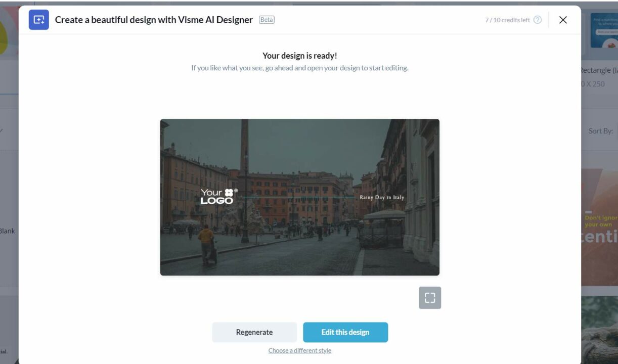This screenshot has height=364, width=618.
Task: Select the Rainy Day in Italy design preview
Action: [300, 197]
